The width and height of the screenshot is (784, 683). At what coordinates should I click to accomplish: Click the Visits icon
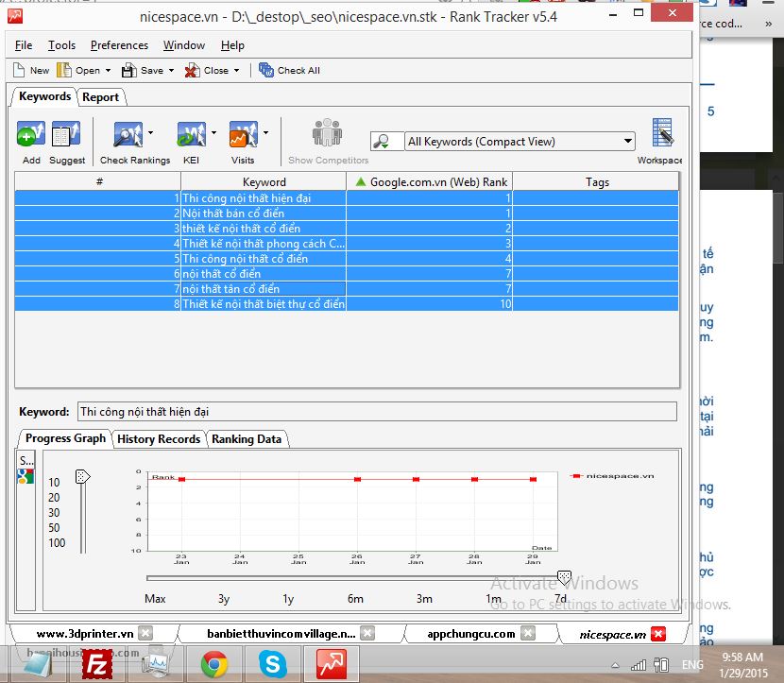244,134
